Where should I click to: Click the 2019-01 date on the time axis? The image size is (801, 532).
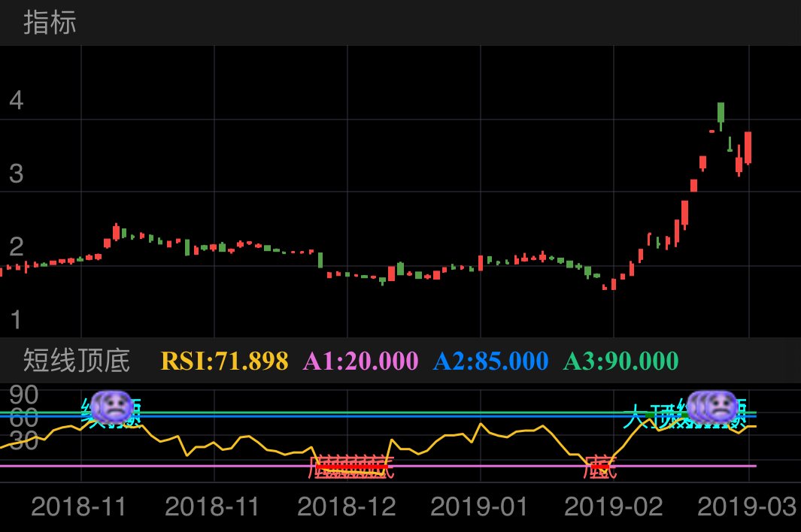pos(479,506)
